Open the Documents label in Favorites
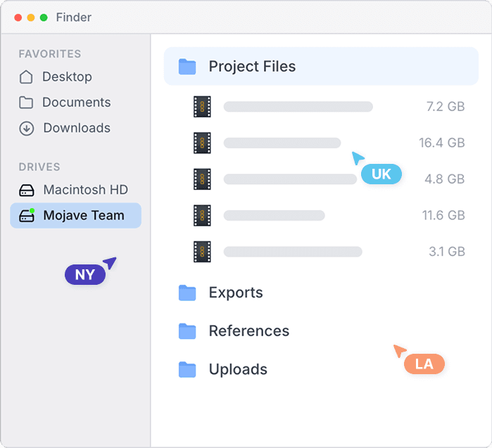The width and height of the screenshot is (492, 448). point(76,103)
